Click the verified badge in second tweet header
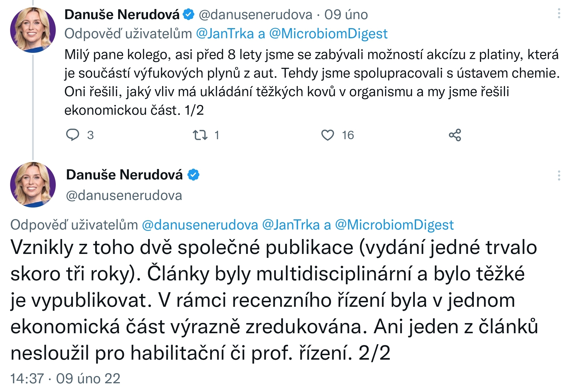Screen dimensions: 576x392 (193, 175)
